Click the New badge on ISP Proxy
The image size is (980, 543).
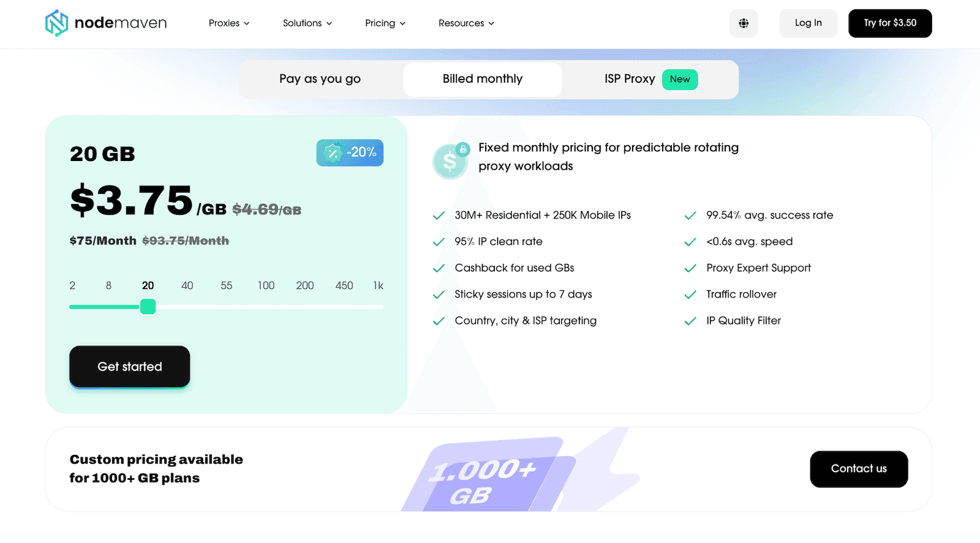pyautogui.click(x=680, y=80)
